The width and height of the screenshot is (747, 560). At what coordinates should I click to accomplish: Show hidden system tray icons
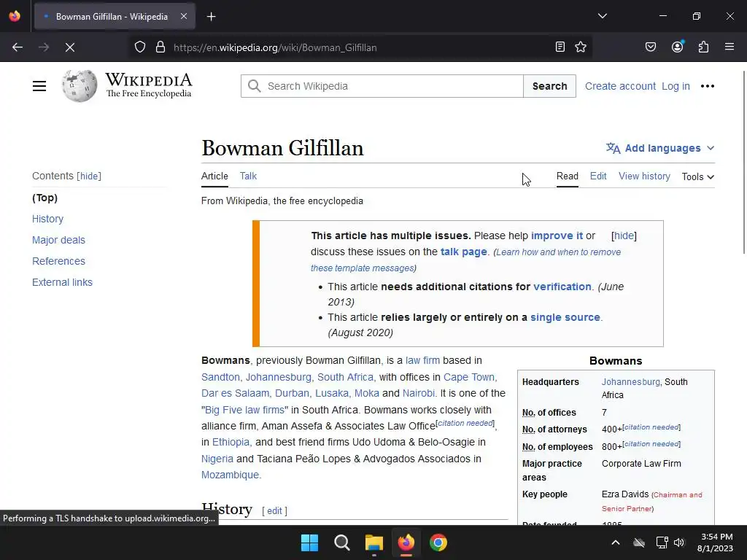[x=616, y=542]
